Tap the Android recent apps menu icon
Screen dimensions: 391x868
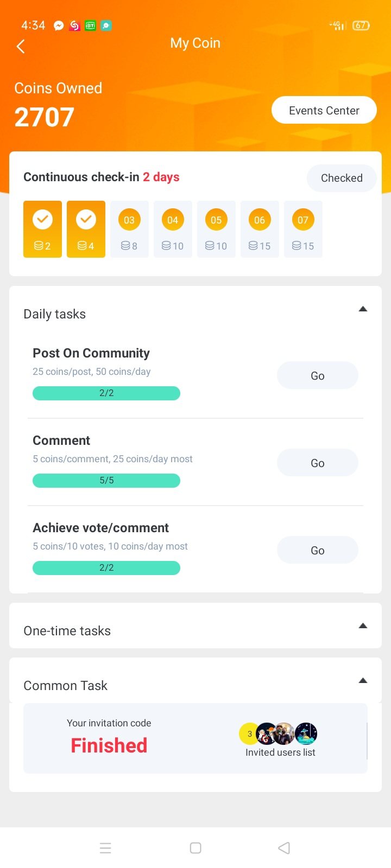click(105, 848)
